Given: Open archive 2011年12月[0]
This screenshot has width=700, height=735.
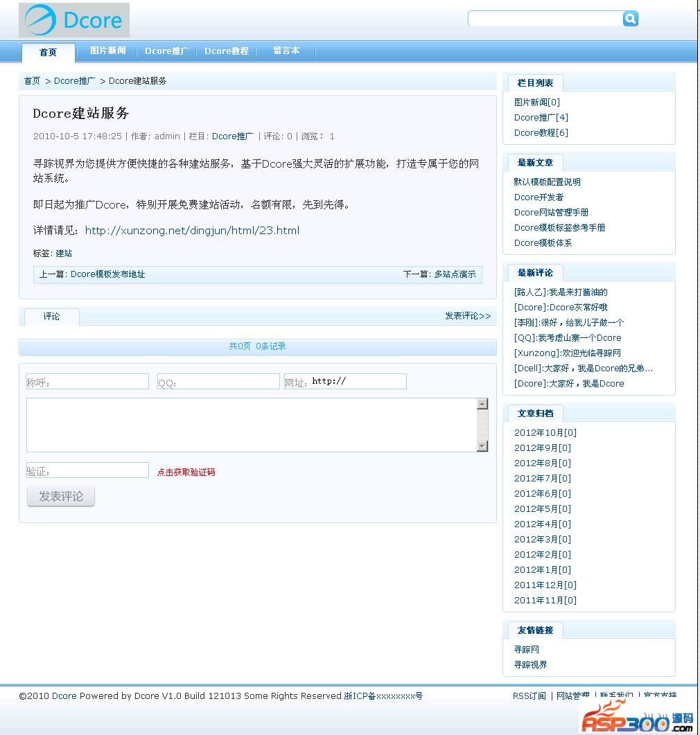Looking at the screenshot, I should coord(545,585).
